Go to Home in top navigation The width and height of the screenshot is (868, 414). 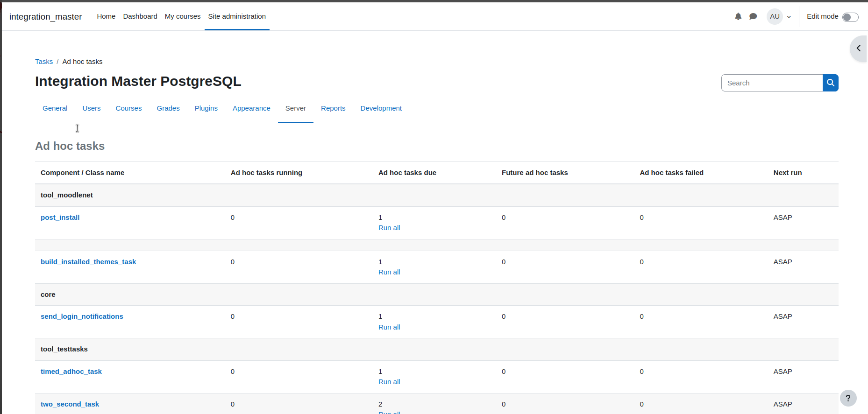[106, 16]
